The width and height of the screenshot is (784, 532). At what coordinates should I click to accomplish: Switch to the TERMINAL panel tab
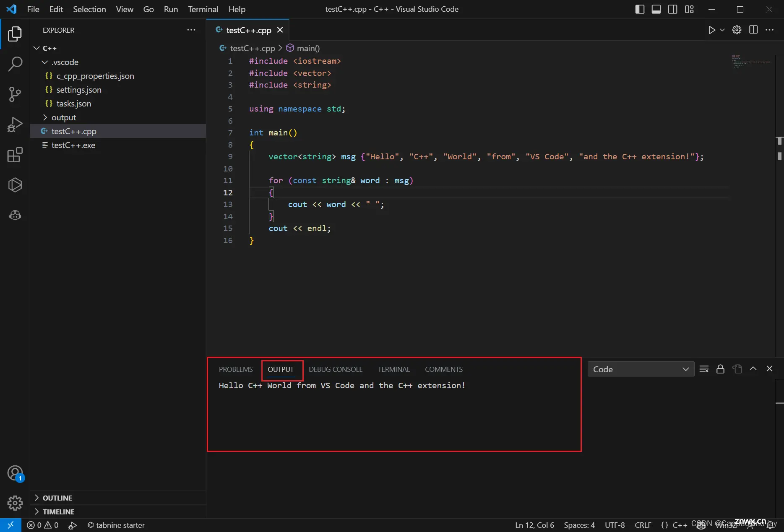(x=393, y=369)
